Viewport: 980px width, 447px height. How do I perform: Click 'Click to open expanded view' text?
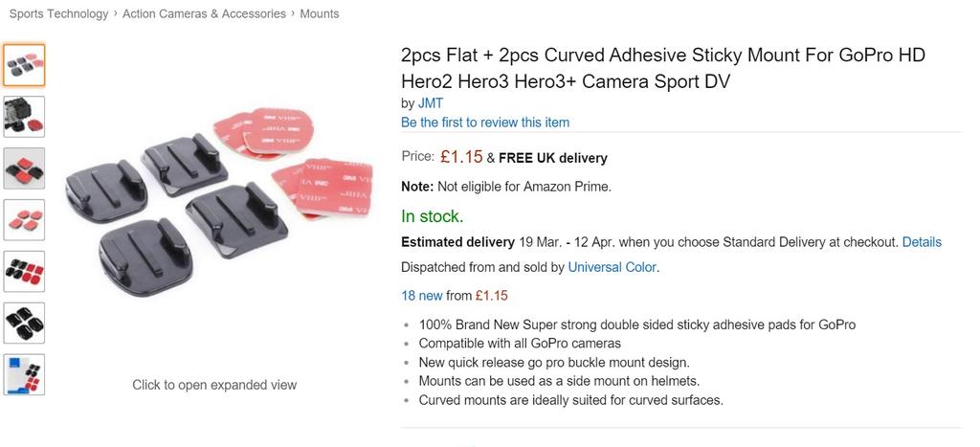pos(214,385)
